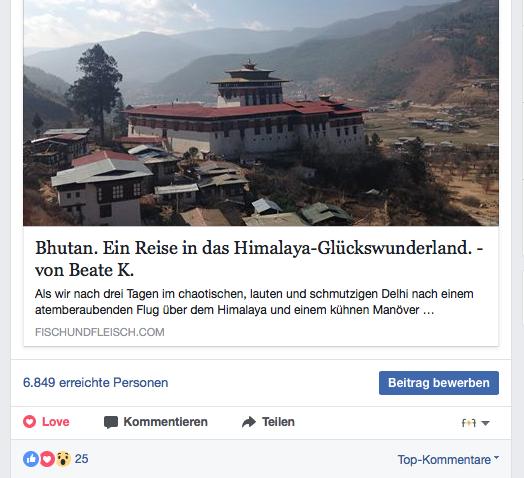Click the Kommentieren speech bubble icon
The height and width of the screenshot is (478, 524).
pos(111,422)
